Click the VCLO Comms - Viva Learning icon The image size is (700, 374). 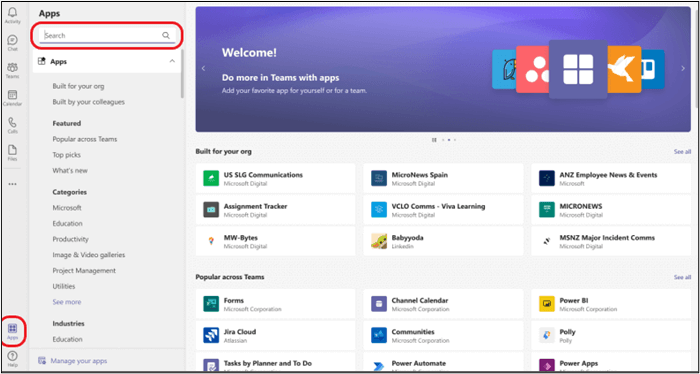tap(379, 209)
